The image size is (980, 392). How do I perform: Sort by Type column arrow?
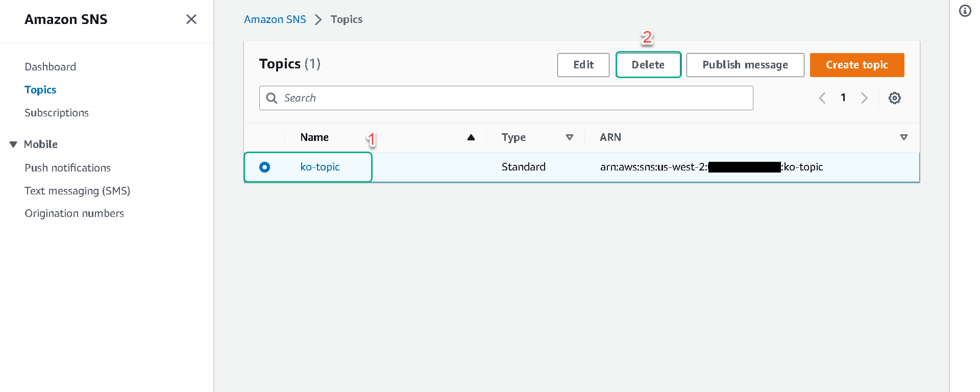coord(570,137)
